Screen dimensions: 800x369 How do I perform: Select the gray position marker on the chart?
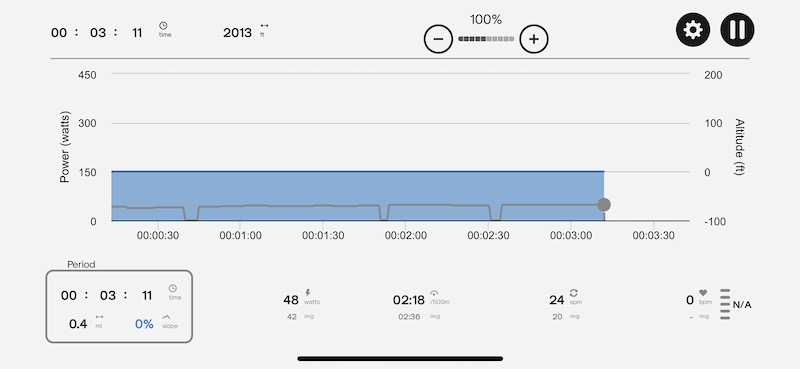[604, 205]
